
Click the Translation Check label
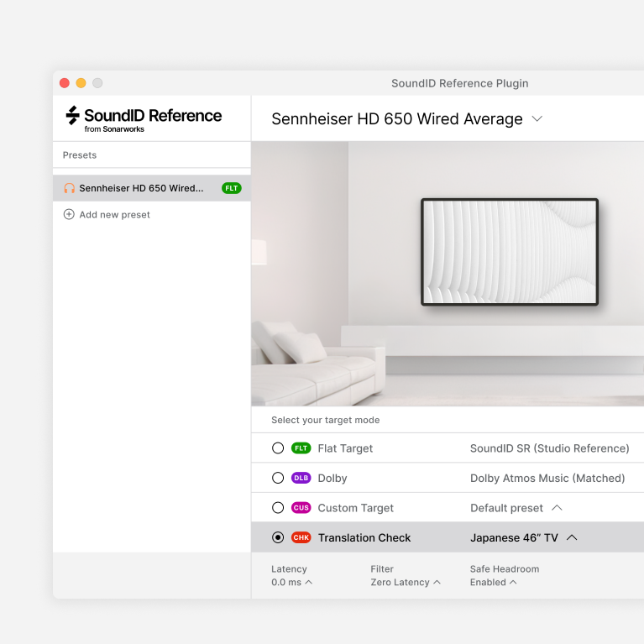click(364, 538)
